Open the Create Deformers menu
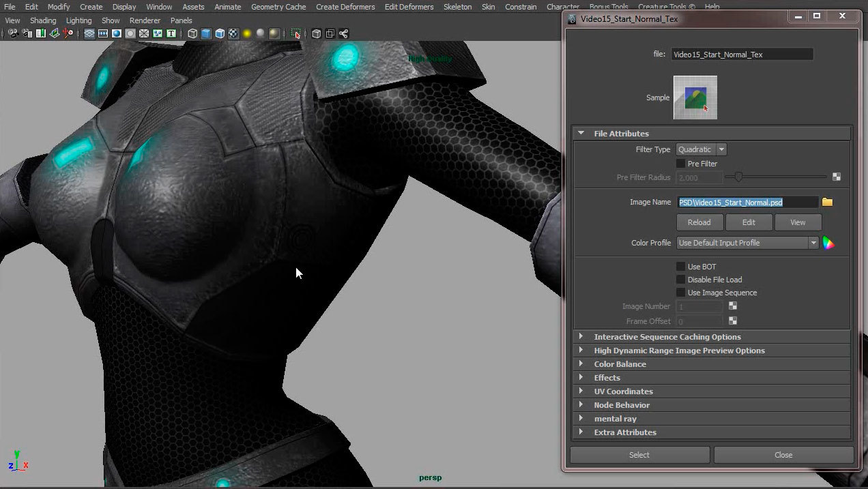This screenshot has height=489, width=868. point(345,7)
